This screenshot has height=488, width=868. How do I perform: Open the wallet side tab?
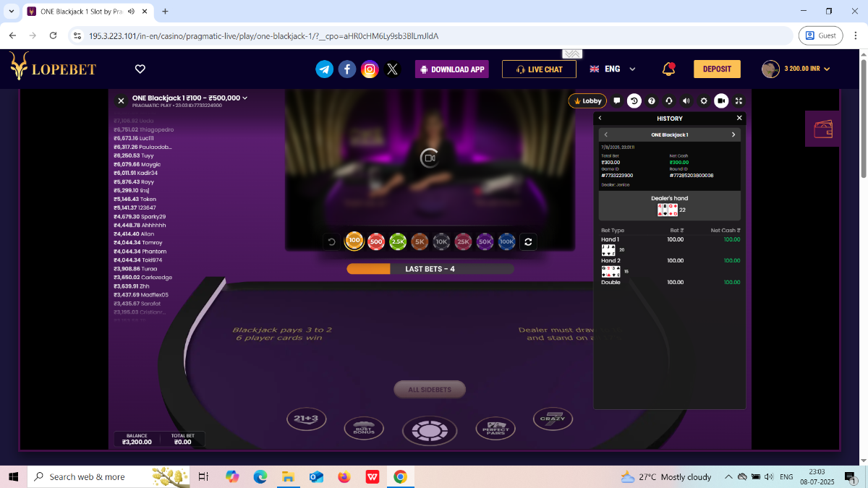(x=822, y=129)
